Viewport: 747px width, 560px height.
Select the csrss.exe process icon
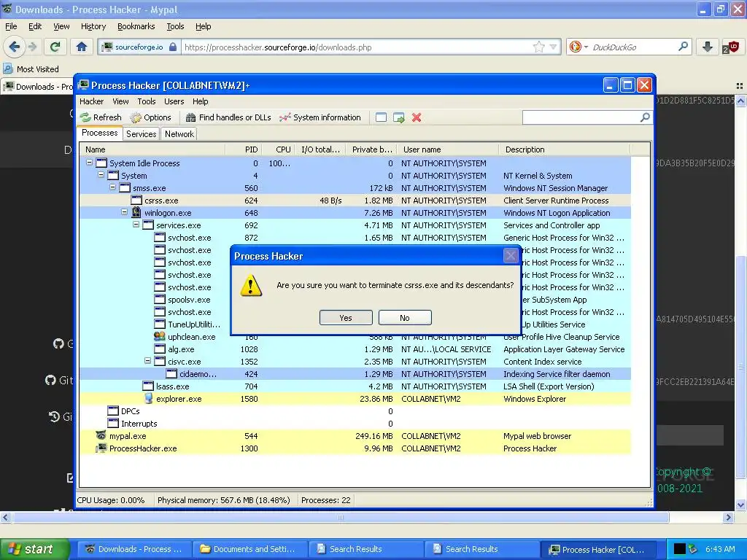[136, 200]
